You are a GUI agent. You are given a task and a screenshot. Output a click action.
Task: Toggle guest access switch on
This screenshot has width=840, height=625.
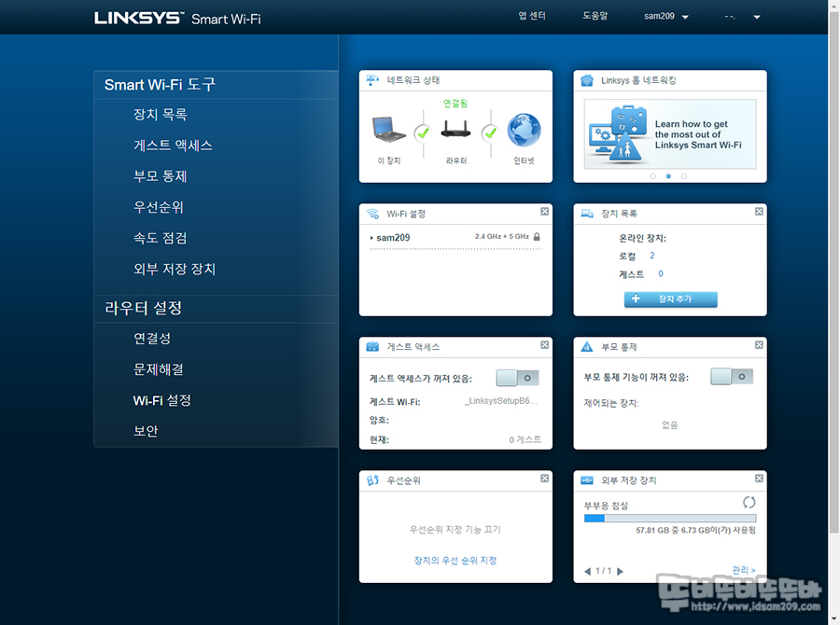517,378
